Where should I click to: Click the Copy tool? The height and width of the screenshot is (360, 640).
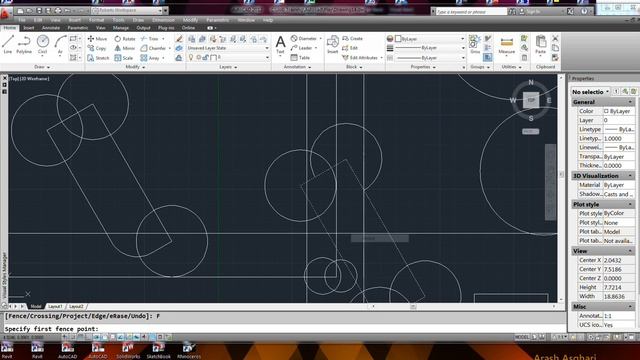(x=98, y=48)
